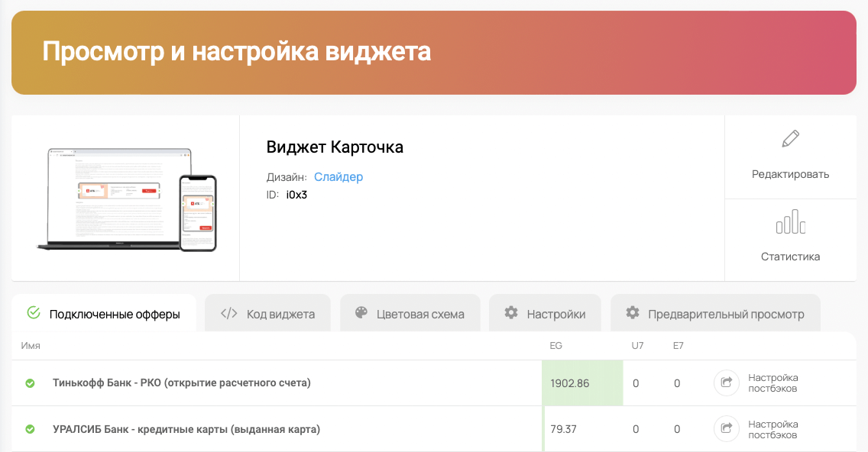Click postback share icon in Тинькофф Банк row

(727, 383)
